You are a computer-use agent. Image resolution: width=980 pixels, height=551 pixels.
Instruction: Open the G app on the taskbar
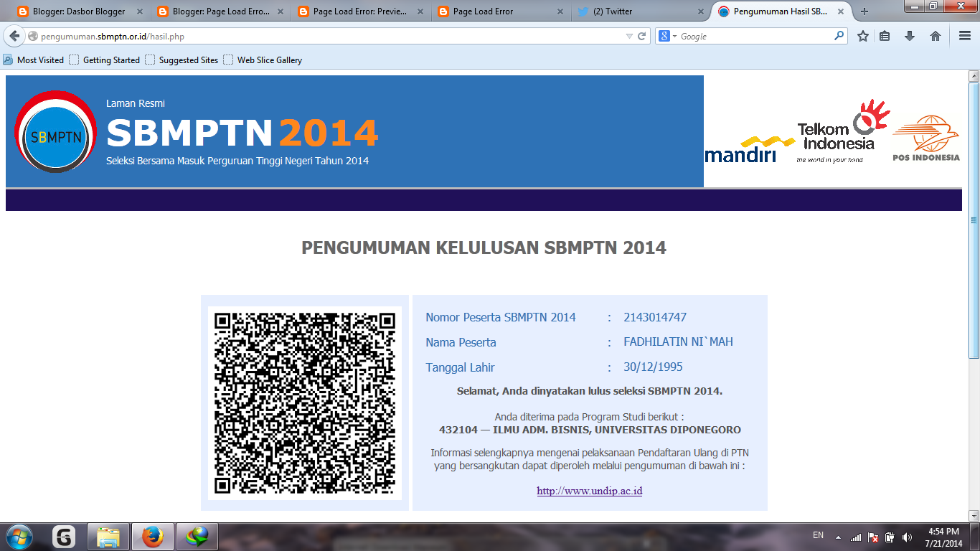(65, 537)
